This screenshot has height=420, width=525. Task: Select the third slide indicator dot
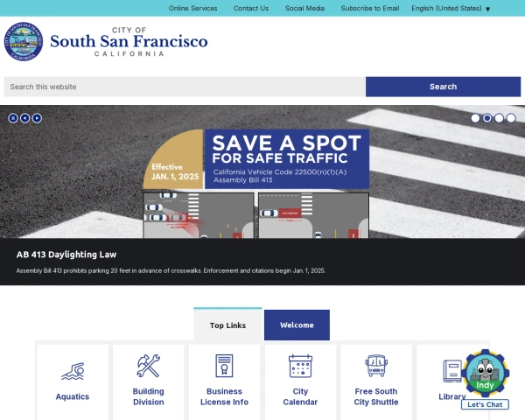tap(500, 118)
